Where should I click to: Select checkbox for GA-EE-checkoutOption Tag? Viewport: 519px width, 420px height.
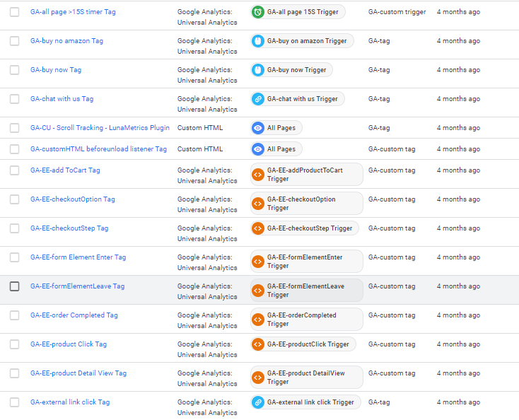coord(15,199)
